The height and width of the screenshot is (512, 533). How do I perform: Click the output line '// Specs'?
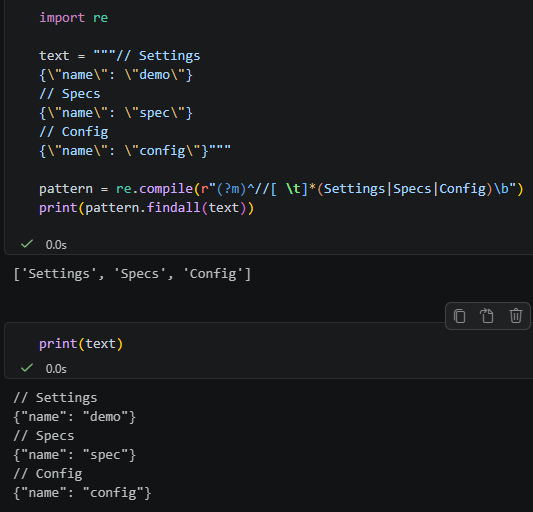point(44,436)
